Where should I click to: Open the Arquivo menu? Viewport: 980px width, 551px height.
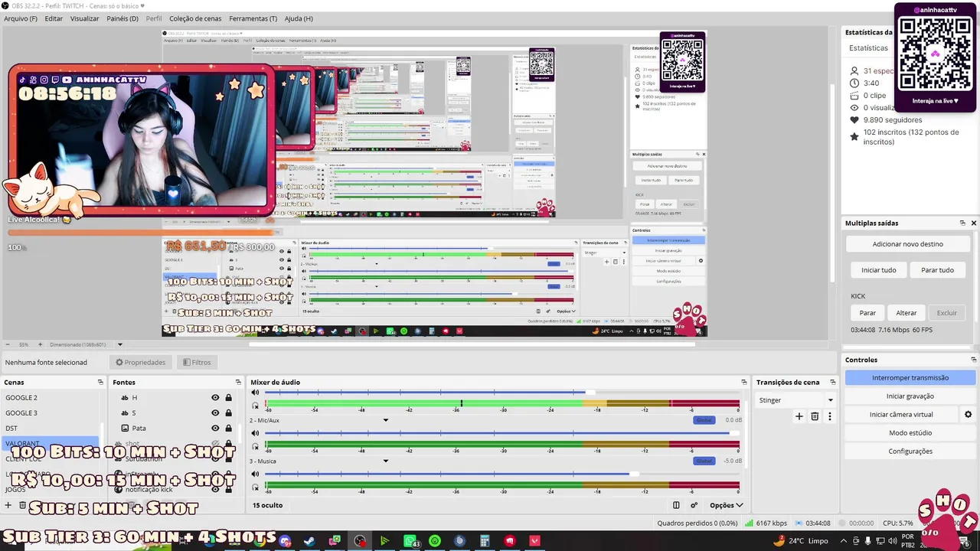pyautogui.click(x=21, y=18)
